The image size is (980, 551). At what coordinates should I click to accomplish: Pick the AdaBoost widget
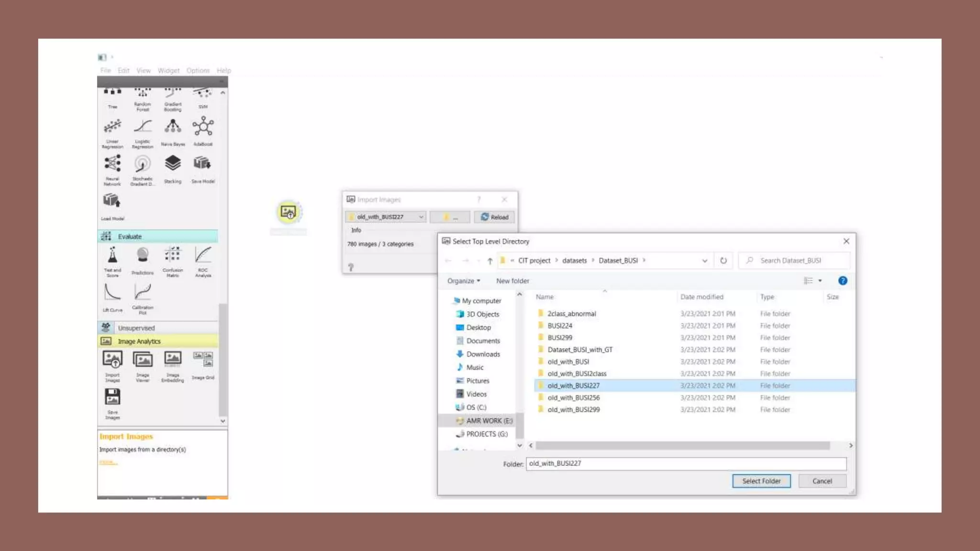pyautogui.click(x=203, y=132)
